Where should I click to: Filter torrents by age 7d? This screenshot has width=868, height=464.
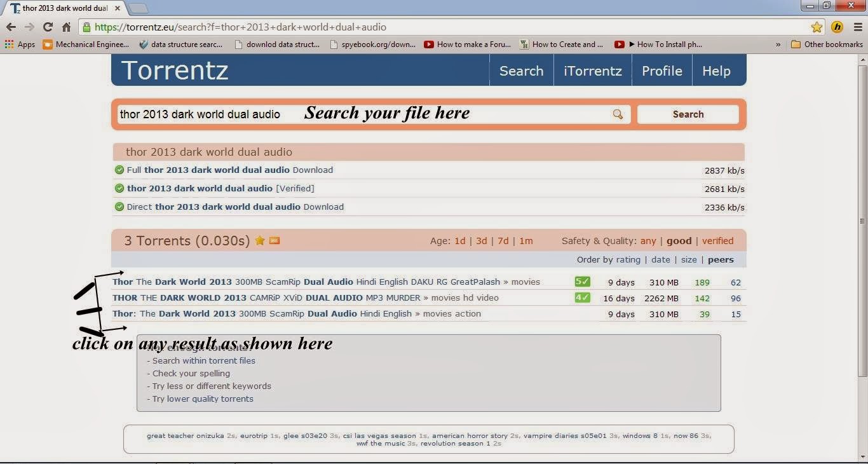[x=503, y=241]
